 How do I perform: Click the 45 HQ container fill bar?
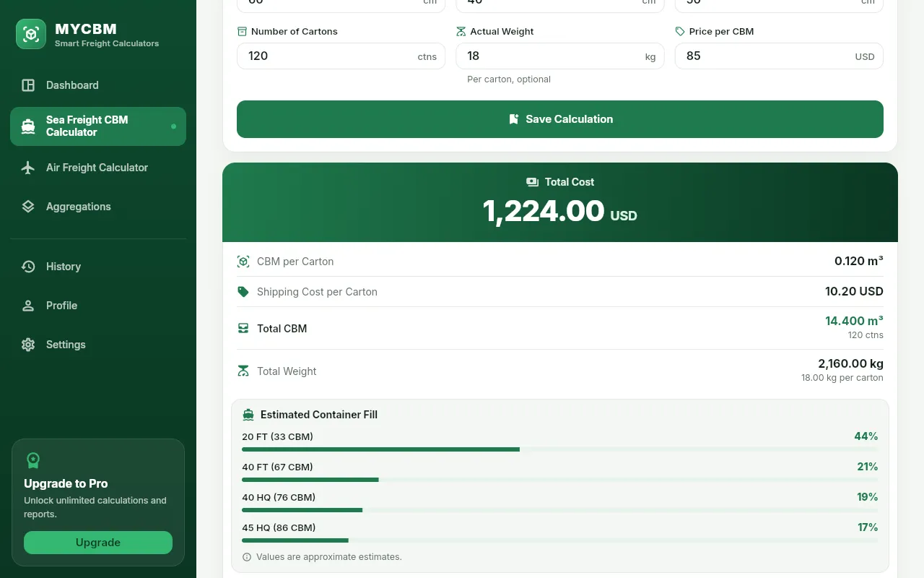tap(560, 540)
